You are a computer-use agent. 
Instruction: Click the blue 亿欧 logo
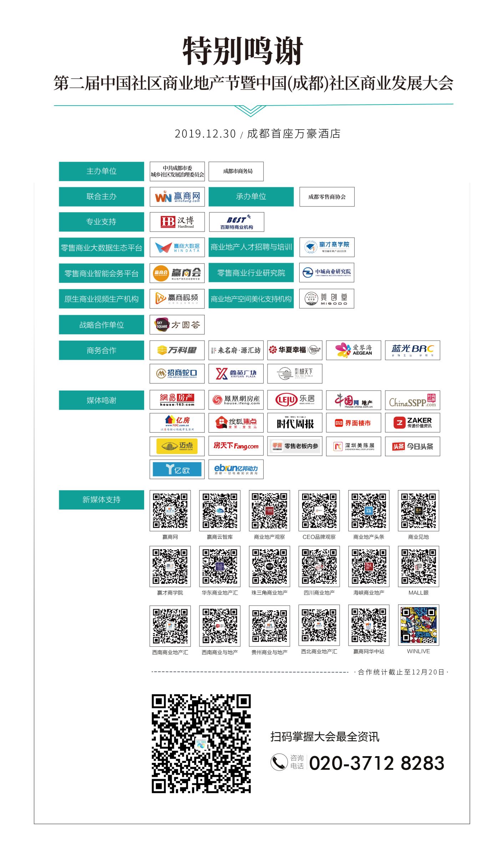pyautogui.click(x=177, y=469)
